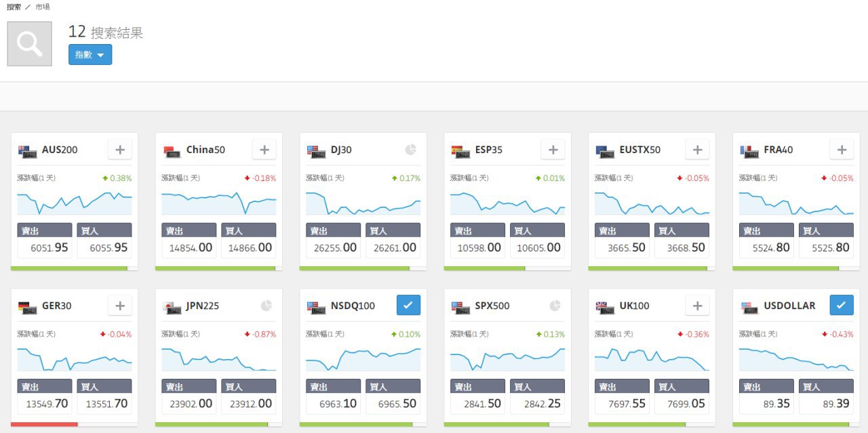Viewport: 868px width, 433px height.
Task: Uncheck the USDOLLAR watchlist checkmark
Action: coord(842,306)
